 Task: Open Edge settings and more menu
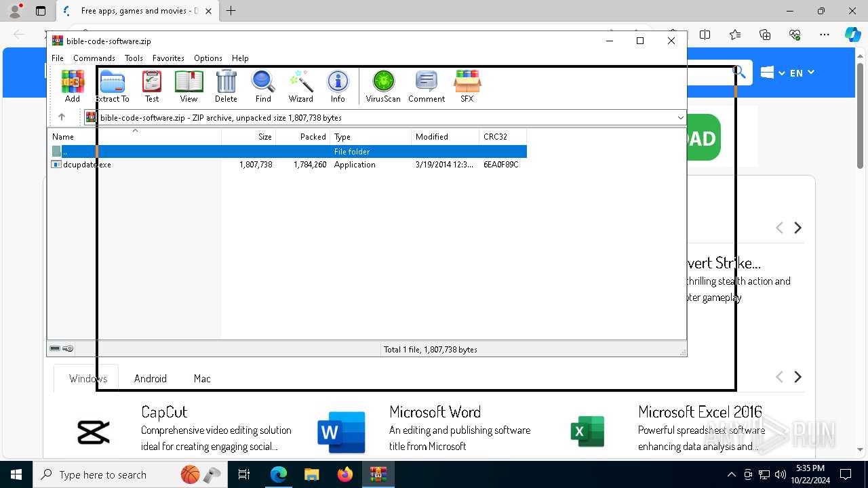point(825,35)
